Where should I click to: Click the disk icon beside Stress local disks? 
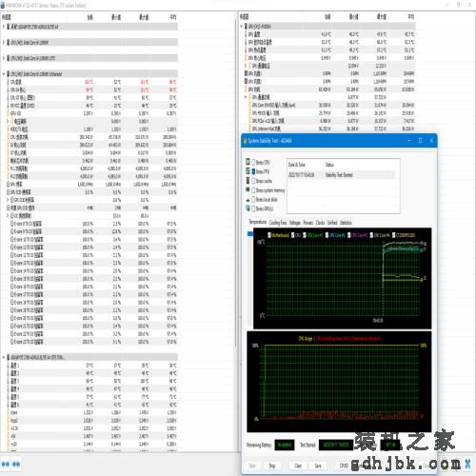(248, 200)
